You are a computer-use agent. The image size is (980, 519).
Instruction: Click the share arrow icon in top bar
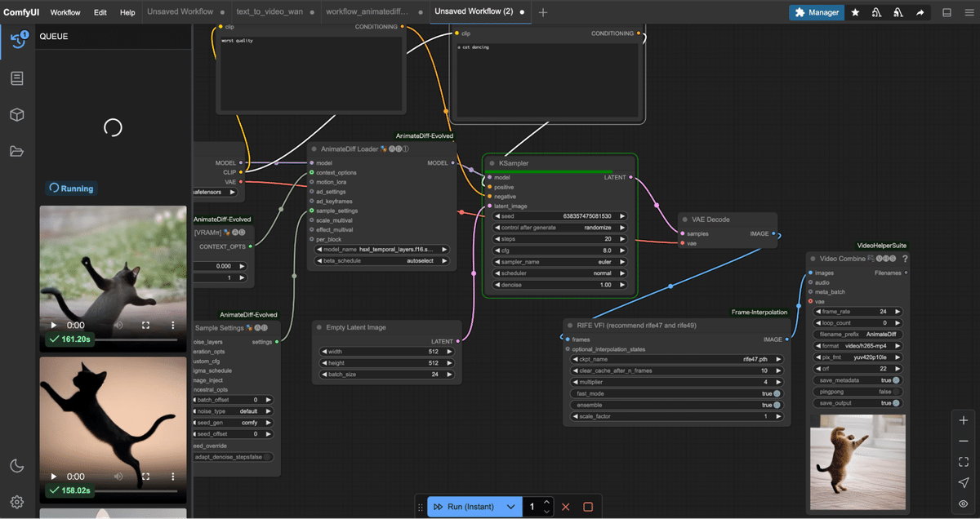pos(920,12)
